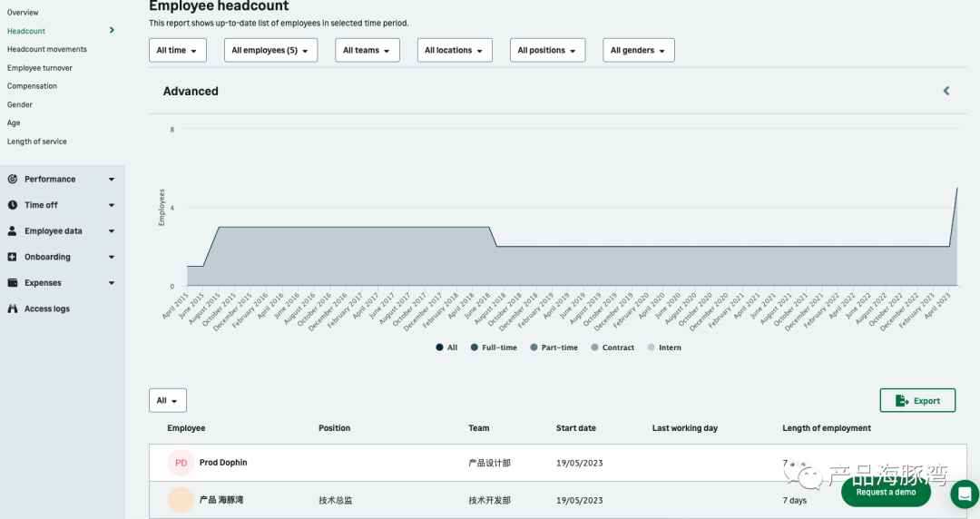
Task: Toggle the Intern series in legend
Action: 664,348
